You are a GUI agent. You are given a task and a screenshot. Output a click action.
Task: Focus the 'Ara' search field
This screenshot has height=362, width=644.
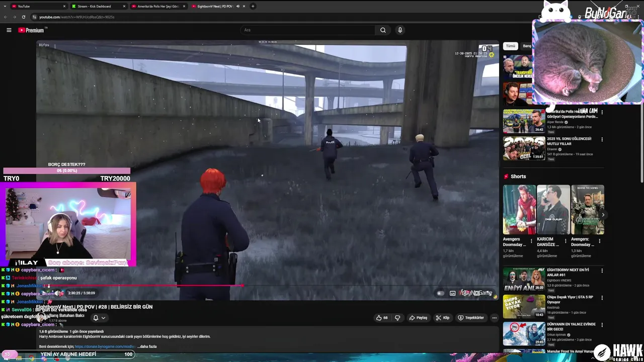(x=308, y=30)
